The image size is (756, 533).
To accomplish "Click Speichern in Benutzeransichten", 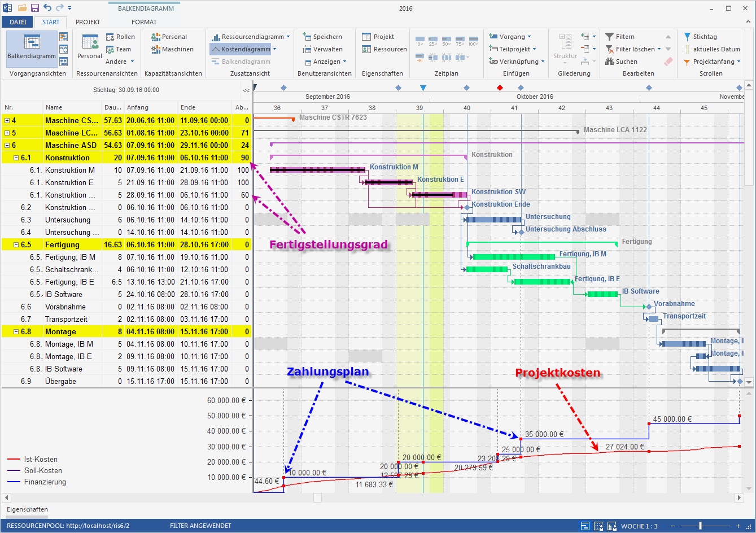I will (322, 37).
